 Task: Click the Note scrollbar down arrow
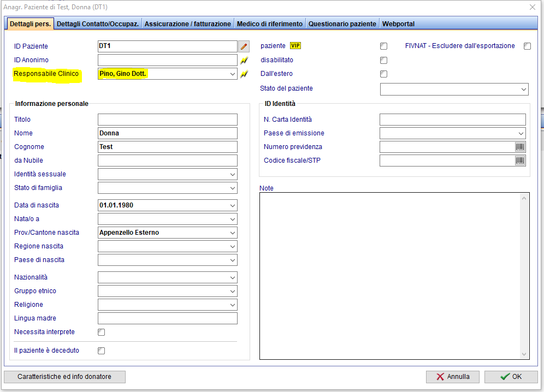[x=524, y=354]
